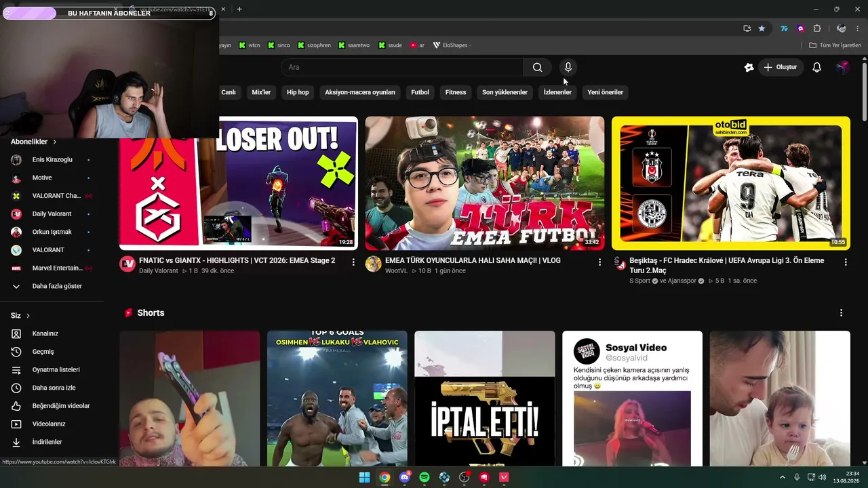
Task: Click the Chrome icon in the taskbar
Action: [x=384, y=477]
